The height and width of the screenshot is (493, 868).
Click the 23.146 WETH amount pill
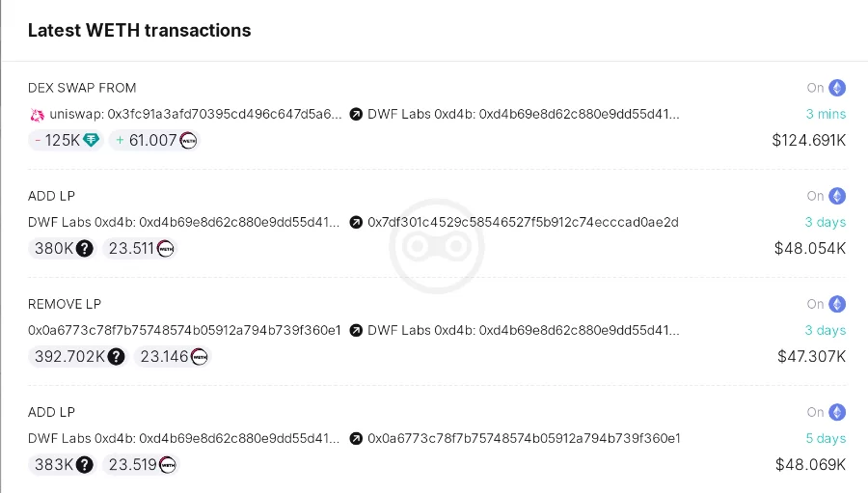(172, 357)
